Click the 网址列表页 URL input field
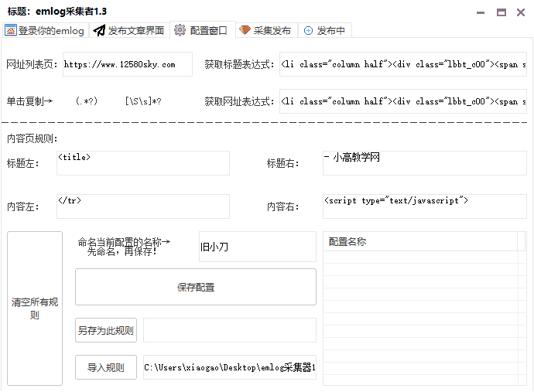 point(128,64)
